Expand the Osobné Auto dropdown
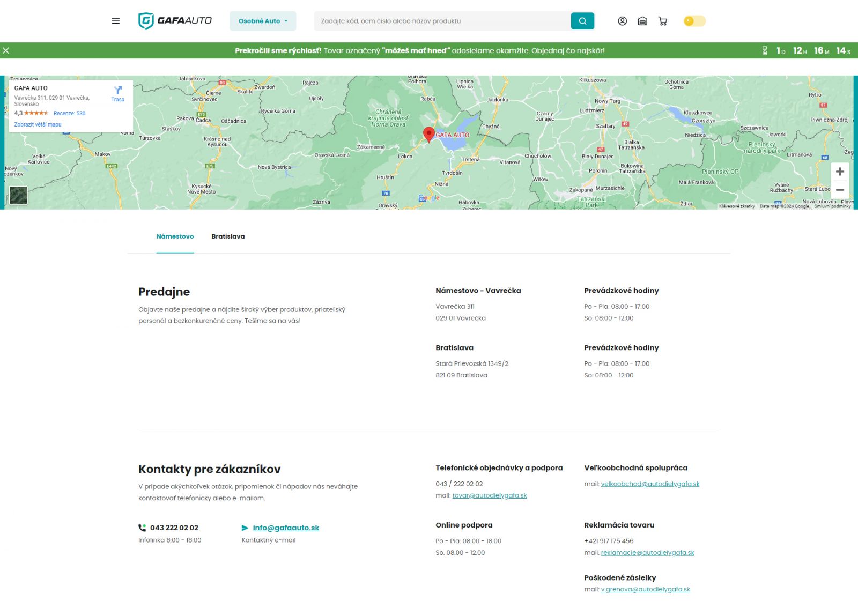 pos(263,21)
